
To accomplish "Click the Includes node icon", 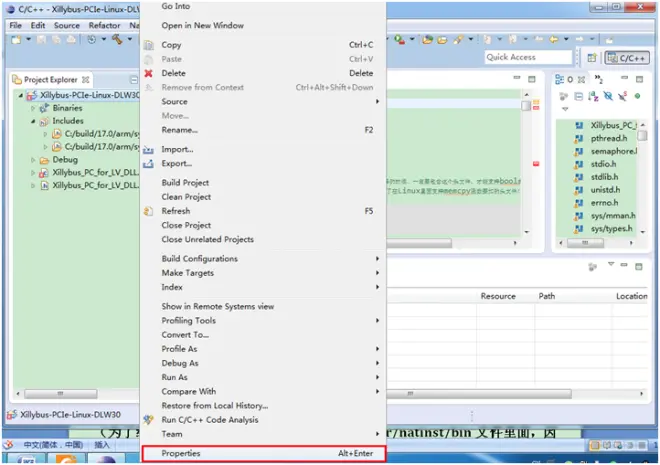I will pyautogui.click(x=44, y=121).
